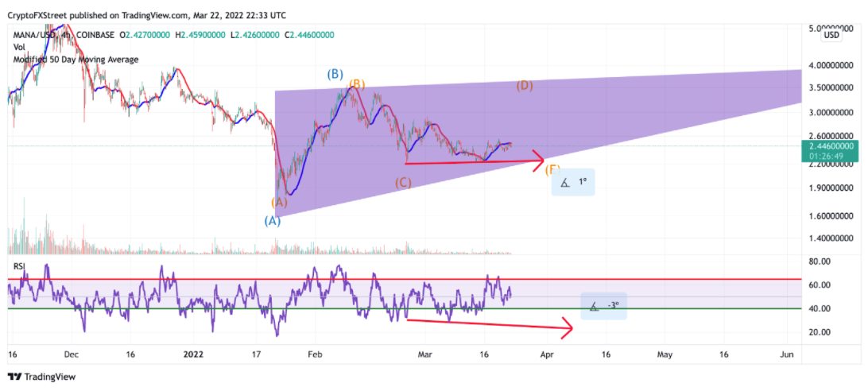
Task: Click the red arrowhead pointing to (E)
Action: tap(536, 161)
